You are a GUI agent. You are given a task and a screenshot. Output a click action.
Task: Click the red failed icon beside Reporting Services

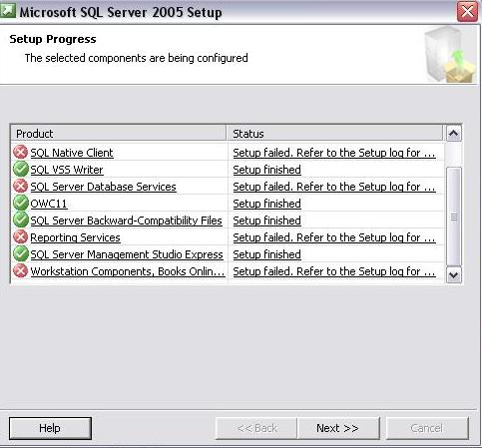[20, 236]
